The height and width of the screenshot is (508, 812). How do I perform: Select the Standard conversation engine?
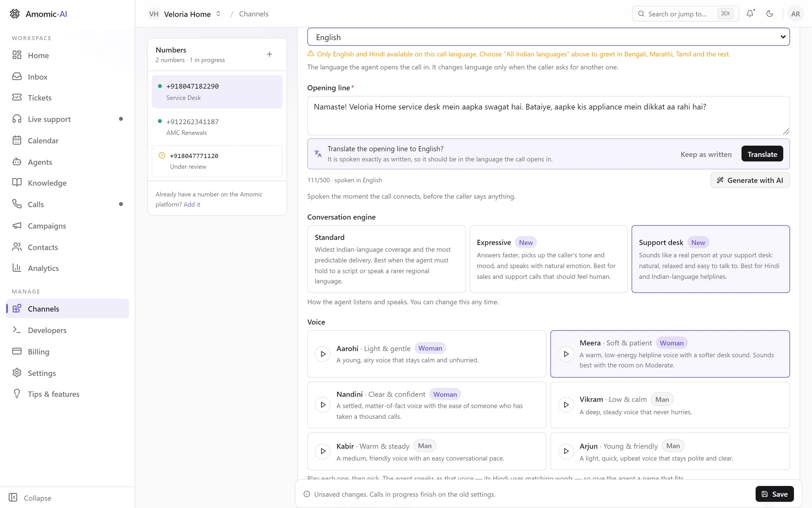click(x=386, y=259)
